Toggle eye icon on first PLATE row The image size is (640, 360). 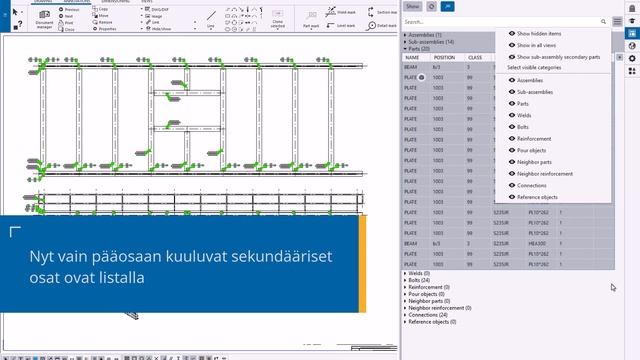coord(421,77)
